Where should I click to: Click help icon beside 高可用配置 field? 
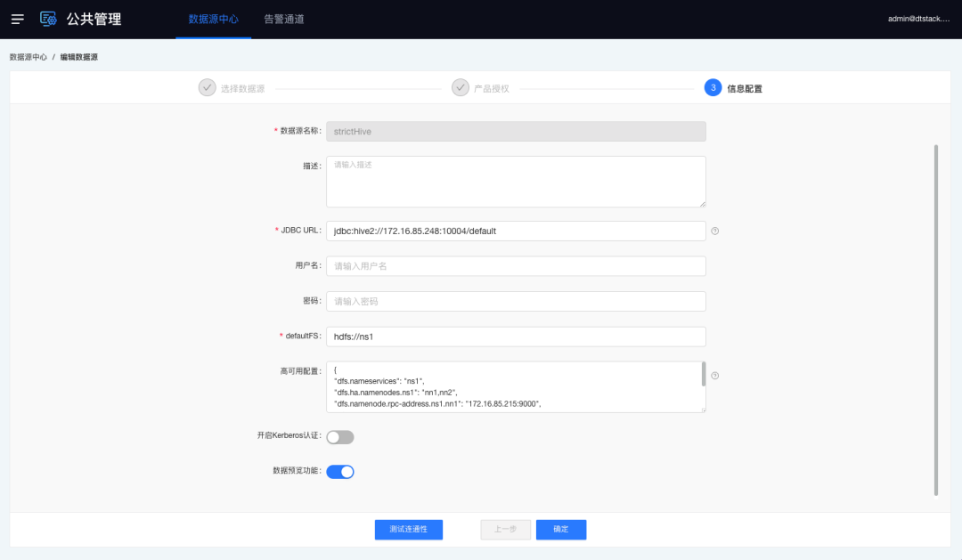(x=714, y=376)
